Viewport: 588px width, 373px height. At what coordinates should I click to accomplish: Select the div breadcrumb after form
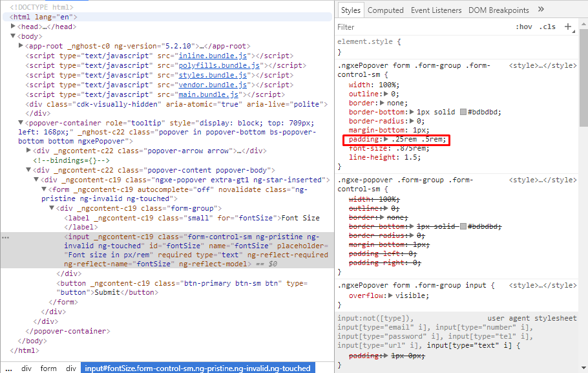(x=71, y=368)
